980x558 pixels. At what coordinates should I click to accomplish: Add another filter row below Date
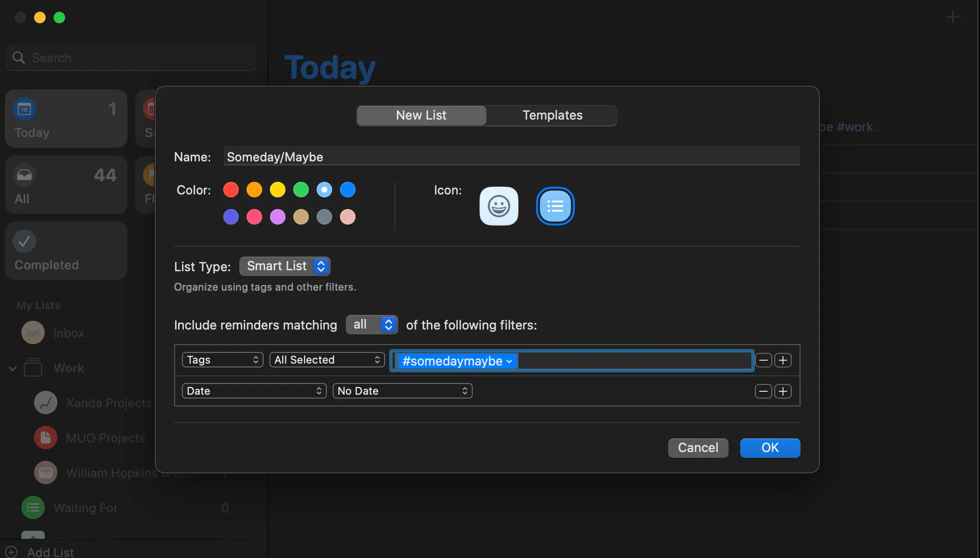pos(783,391)
